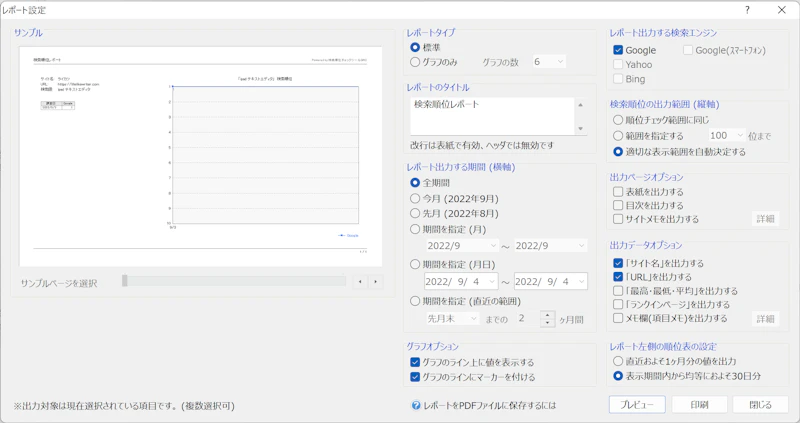The image size is (800, 423).
Task: Select the グラフのみ report type
Action: (x=416, y=62)
